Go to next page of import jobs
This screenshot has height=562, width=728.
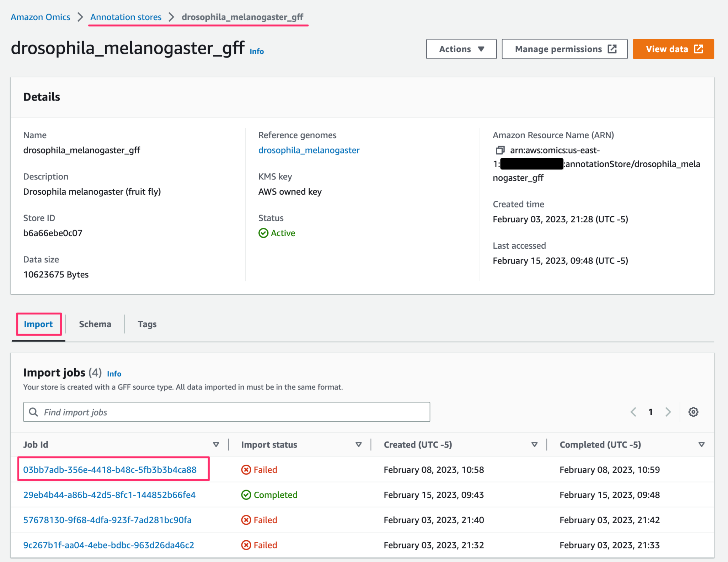(x=668, y=412)
